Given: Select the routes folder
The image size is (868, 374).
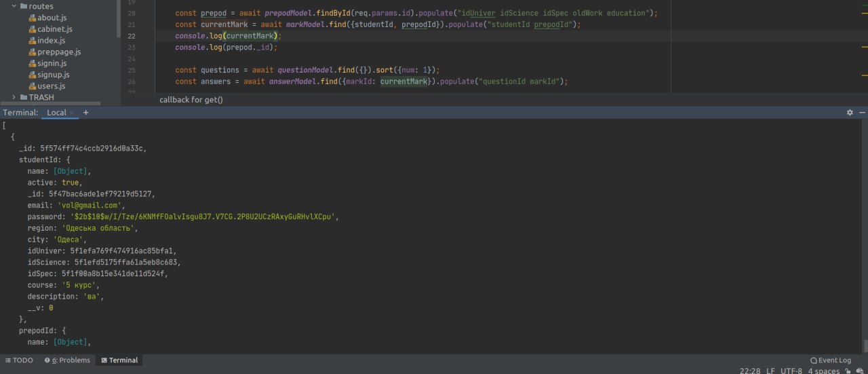Looking at the screenshot, I should [41, 6].
